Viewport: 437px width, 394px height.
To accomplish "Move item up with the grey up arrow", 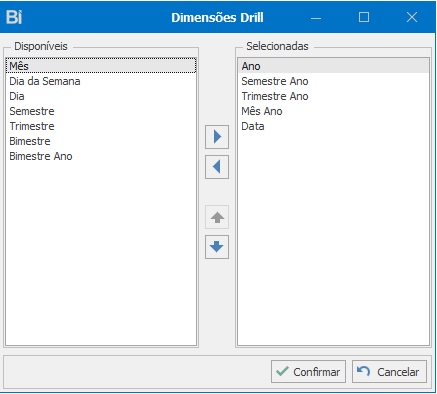I will pos(217,217).
